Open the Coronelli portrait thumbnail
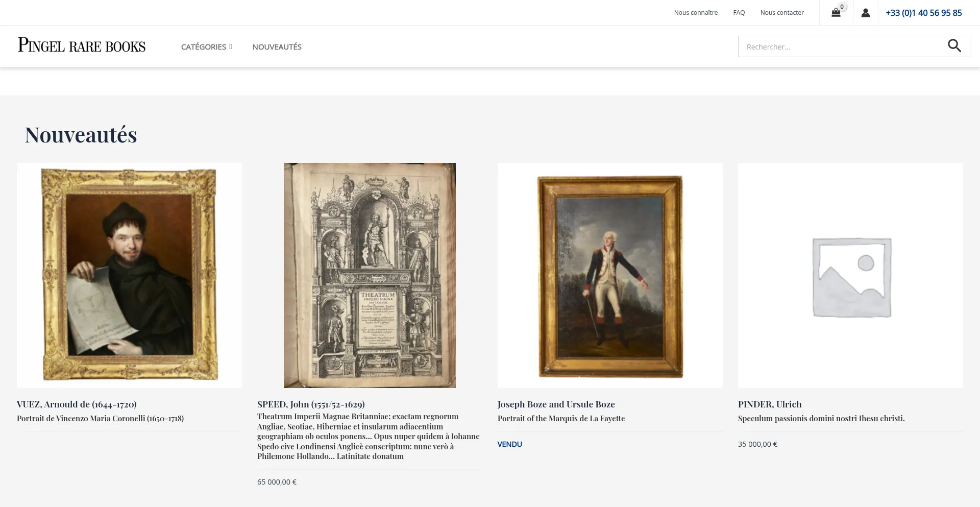Viewport: 980px width, 507px height. coord(129,275)
